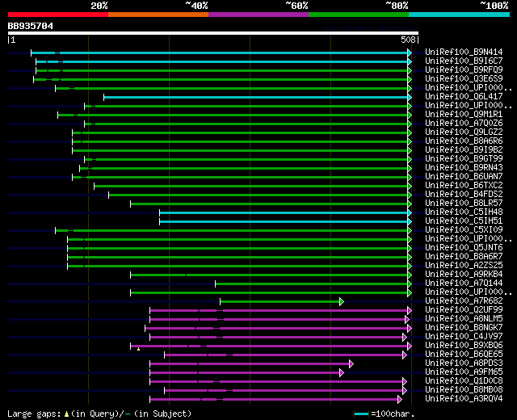Screen dimensions: 517x420
Task: Select the UniRef100_B9I9B2 label
Action: click(x=464, y=150)
